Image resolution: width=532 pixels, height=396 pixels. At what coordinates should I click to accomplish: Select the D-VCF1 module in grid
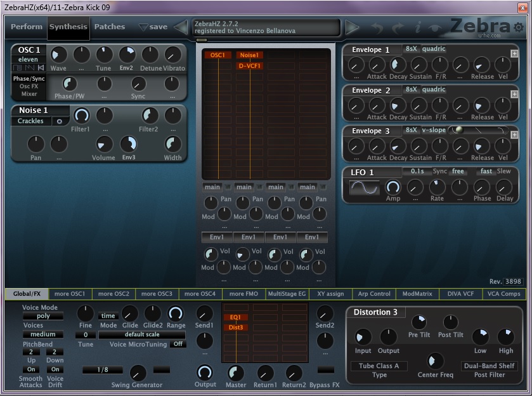tap(249, 65)
